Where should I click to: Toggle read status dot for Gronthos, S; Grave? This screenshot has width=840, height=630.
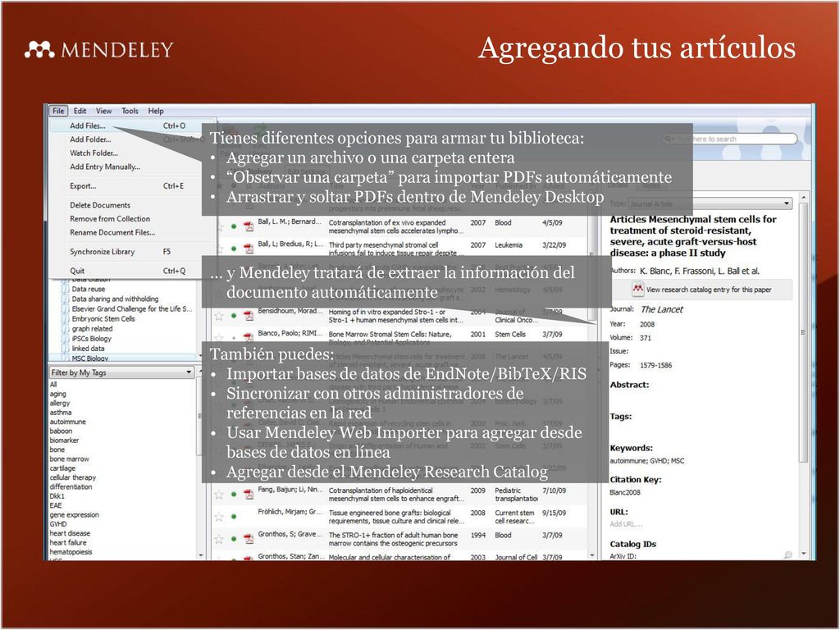click(234, 539)
